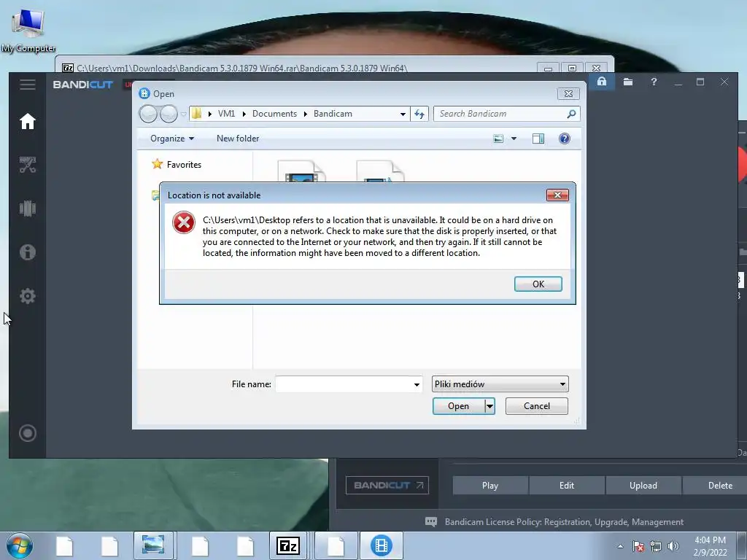Click OK in the Location is not available dialog
Viewport: 747px width, 560px height.
[x=538, y=284]
